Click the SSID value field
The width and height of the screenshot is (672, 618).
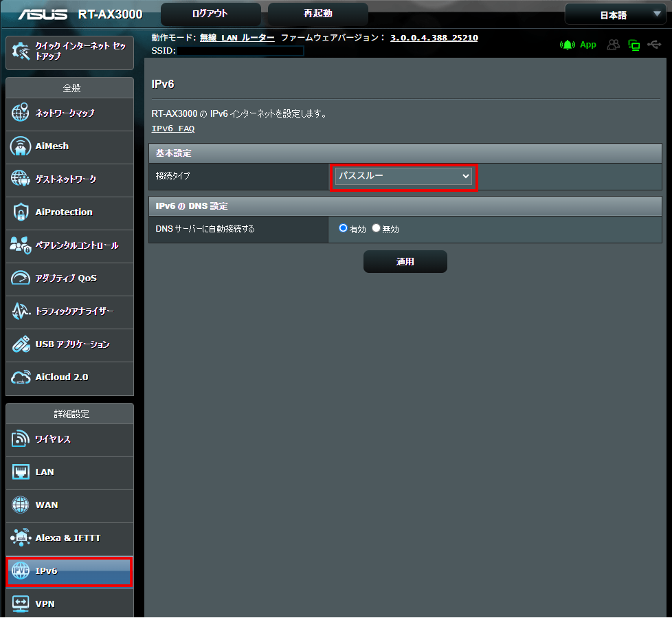click(x=240, y=51)
